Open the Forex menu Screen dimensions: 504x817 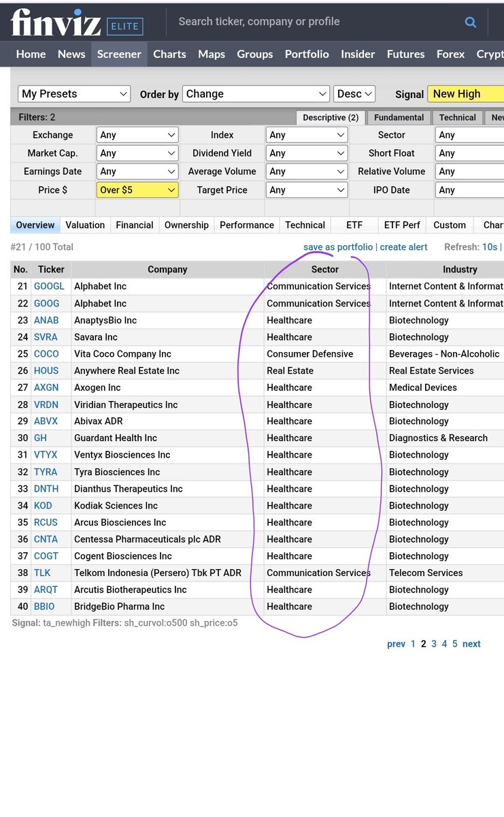pos(450,54)
